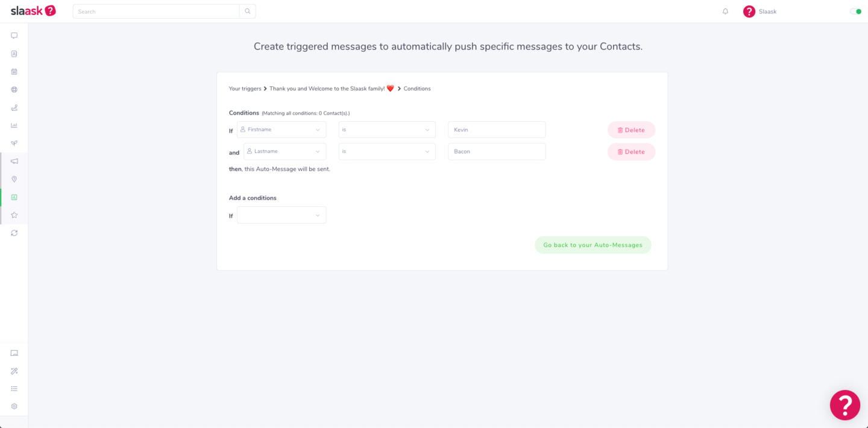Toggle the green availability switch
This screenshot has height=428, width=868.
point(855,11)
